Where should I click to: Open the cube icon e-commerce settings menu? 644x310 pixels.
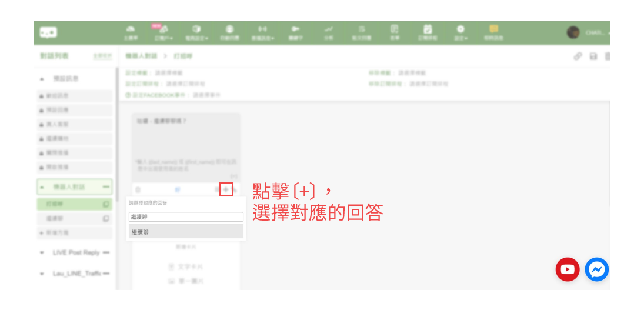click(x=197, y=32)
